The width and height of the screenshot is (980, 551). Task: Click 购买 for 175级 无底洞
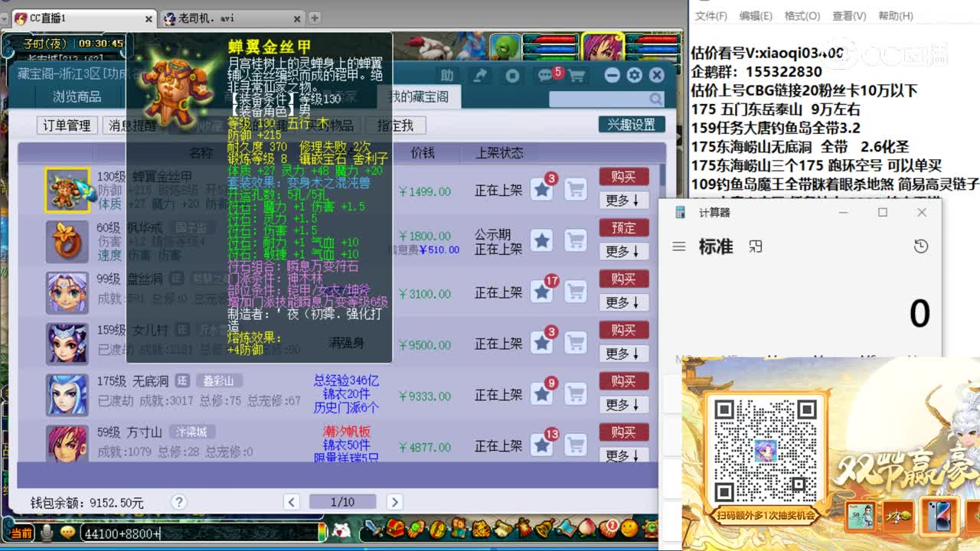(x=623, y=381)
